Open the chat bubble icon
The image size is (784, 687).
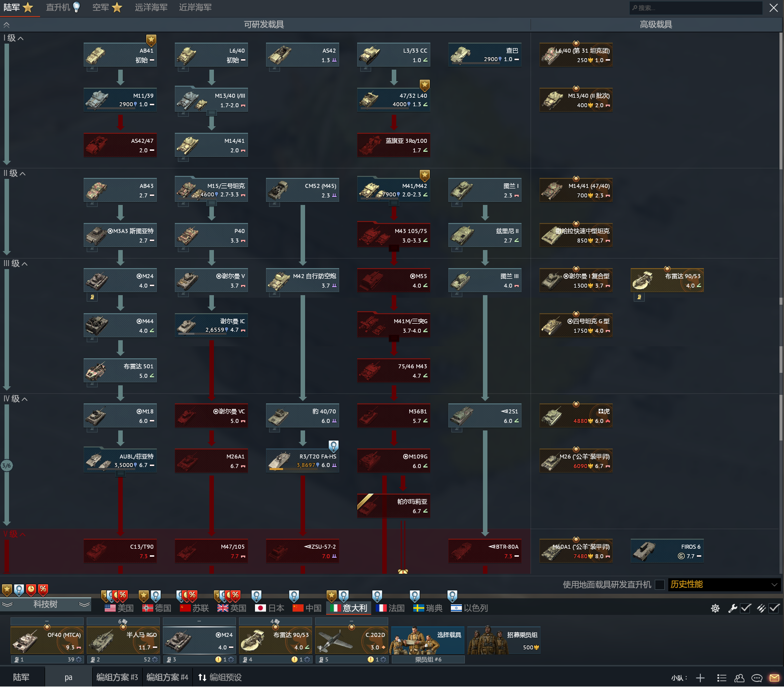point(757,678)
